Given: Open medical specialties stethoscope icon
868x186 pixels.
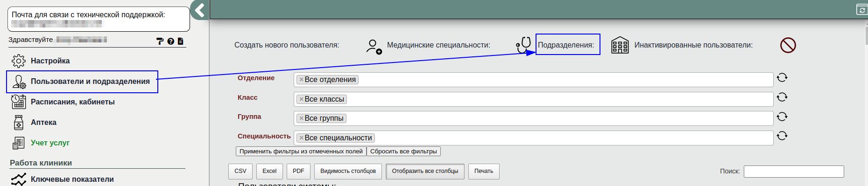Looking at the screenshot, I should (524, 45).
